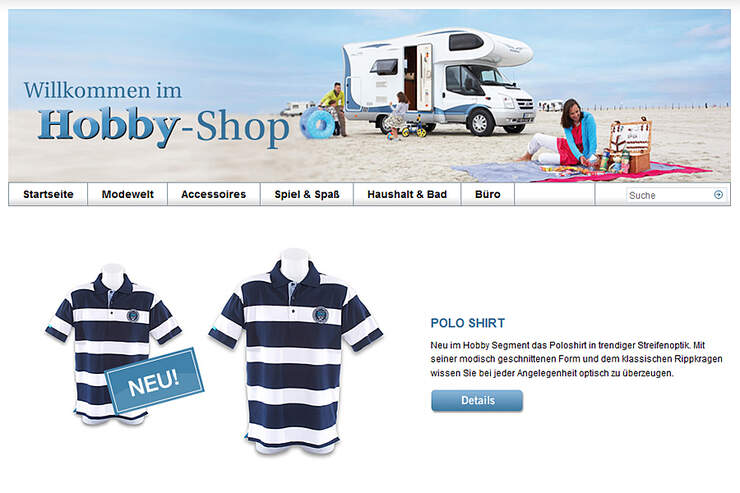Select the small polo shirt image

tap(113, 343)
